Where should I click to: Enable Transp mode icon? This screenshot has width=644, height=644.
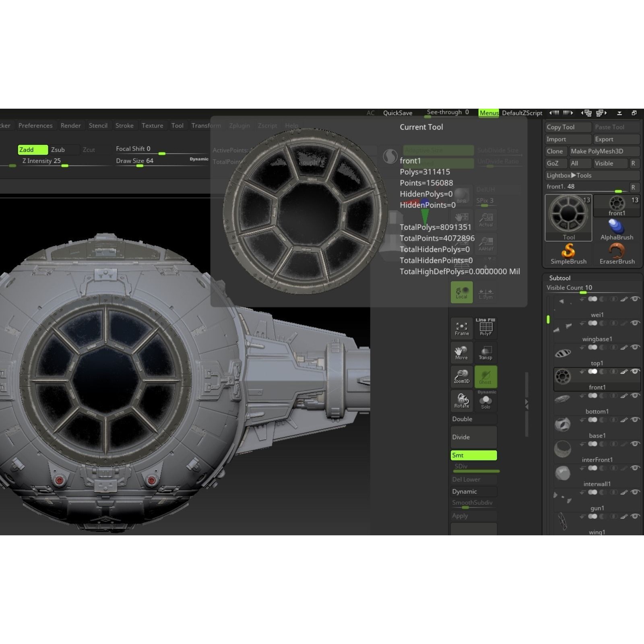486,353
